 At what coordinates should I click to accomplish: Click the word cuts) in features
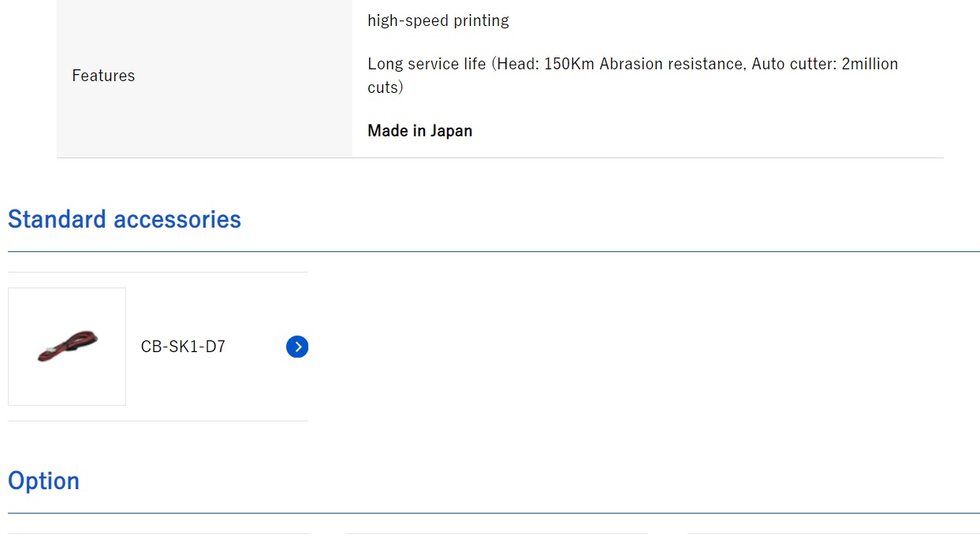click(385, 87)
